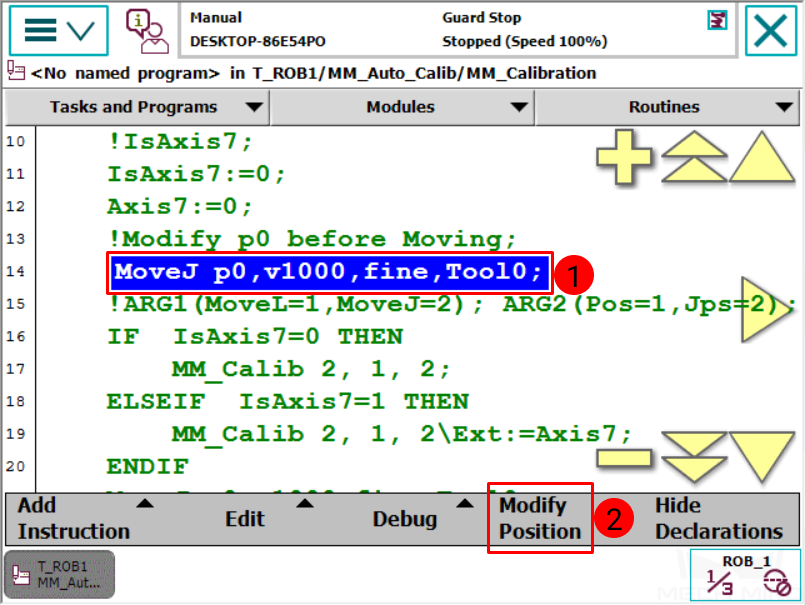This screenshot has width=805, height=605.
Task: Click the Modify Position button
Action: pyautogui.click(x=540, y=518)
